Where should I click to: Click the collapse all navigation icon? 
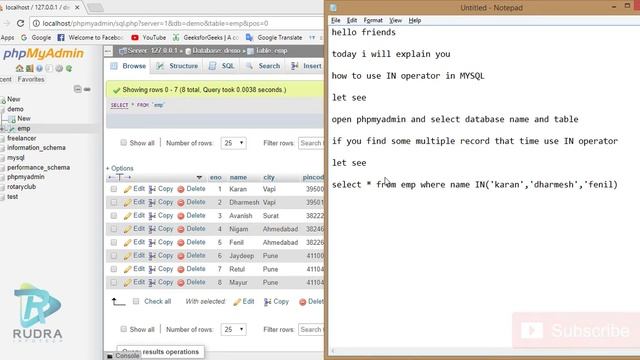(x=78, y=89)
